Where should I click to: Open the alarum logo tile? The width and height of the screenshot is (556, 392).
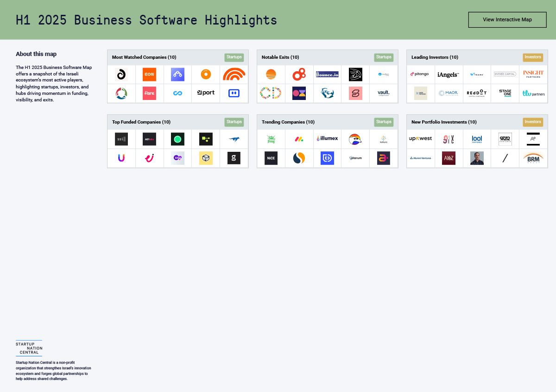(355, 158)
